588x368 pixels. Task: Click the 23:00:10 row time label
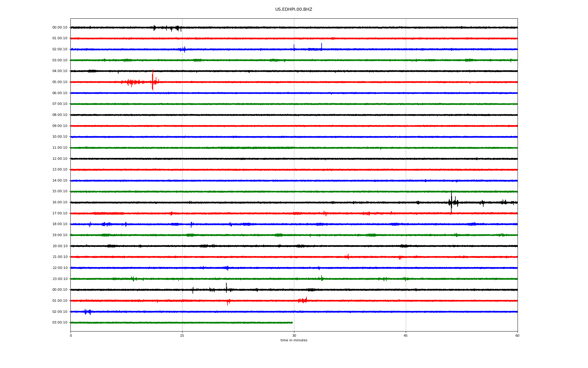pyautogui.click(x=60, y=279)
